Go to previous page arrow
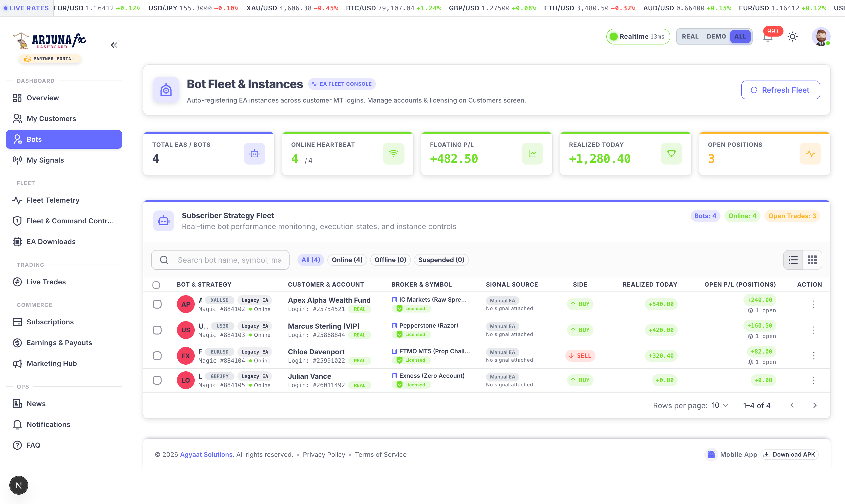Screen dimensions: 845x504 [792, 405]
